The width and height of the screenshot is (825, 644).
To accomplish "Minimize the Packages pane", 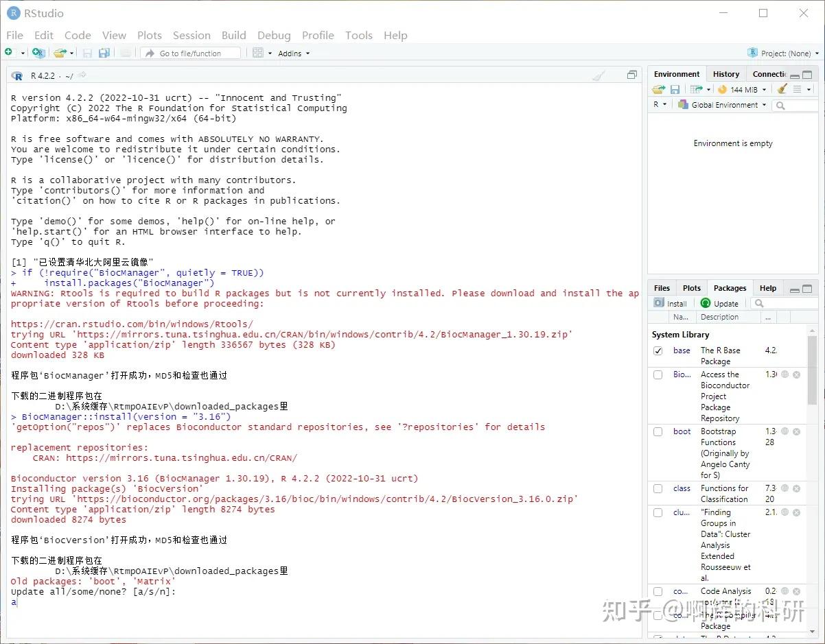I will click(795, 289).
